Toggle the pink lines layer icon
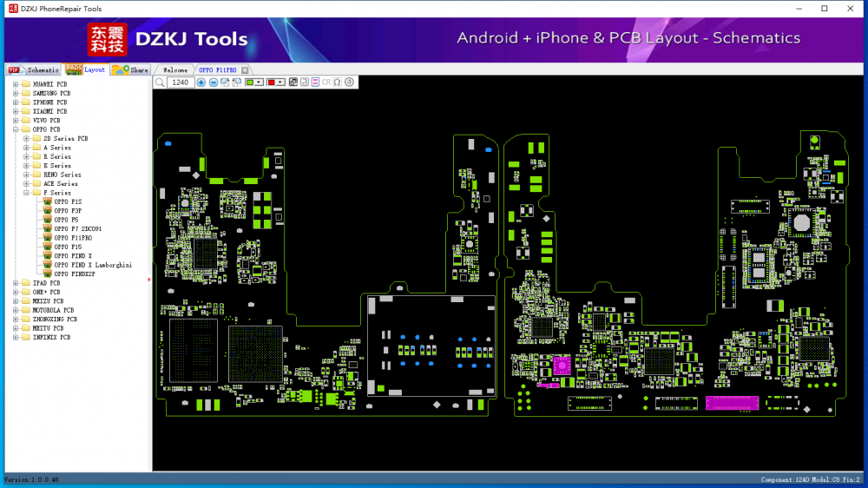 tap(315, 82)
